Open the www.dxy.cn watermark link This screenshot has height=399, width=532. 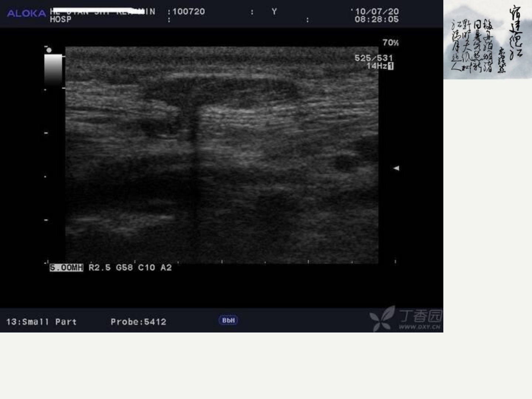(419, 327)
